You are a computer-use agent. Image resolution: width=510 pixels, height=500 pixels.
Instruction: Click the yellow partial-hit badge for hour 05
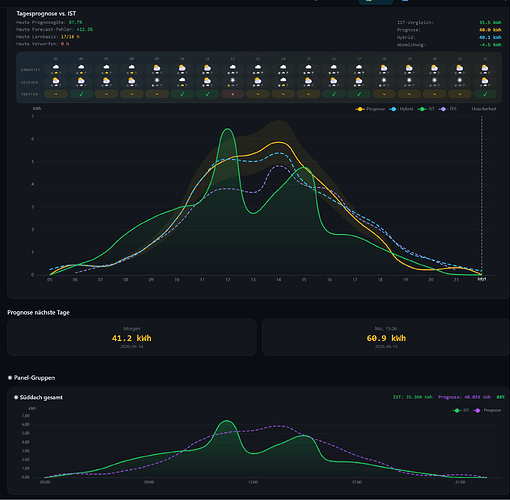click(x=56, y=94)
